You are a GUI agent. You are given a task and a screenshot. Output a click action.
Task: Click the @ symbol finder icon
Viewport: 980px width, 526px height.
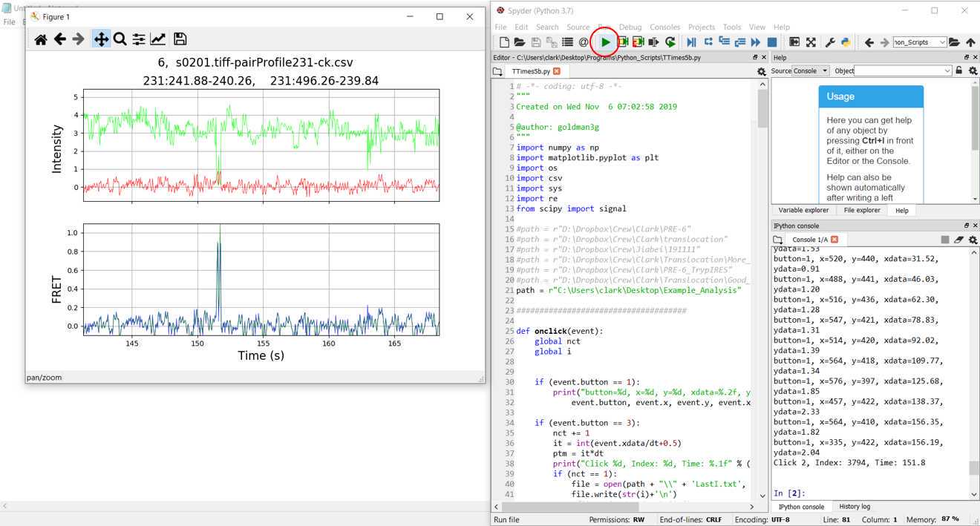point(584,42)
